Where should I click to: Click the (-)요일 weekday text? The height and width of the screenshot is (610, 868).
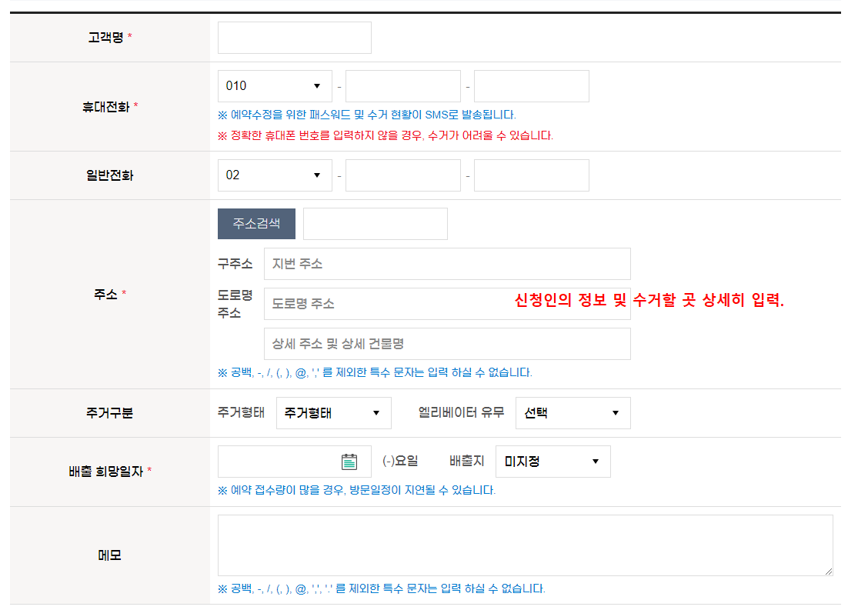click(x=400, y=461)
